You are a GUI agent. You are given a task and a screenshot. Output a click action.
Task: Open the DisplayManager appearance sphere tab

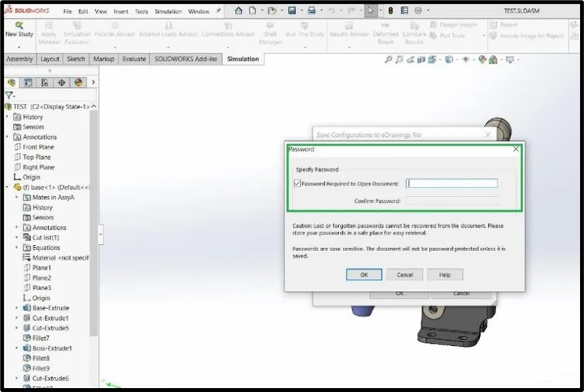[x=78, y=82]
